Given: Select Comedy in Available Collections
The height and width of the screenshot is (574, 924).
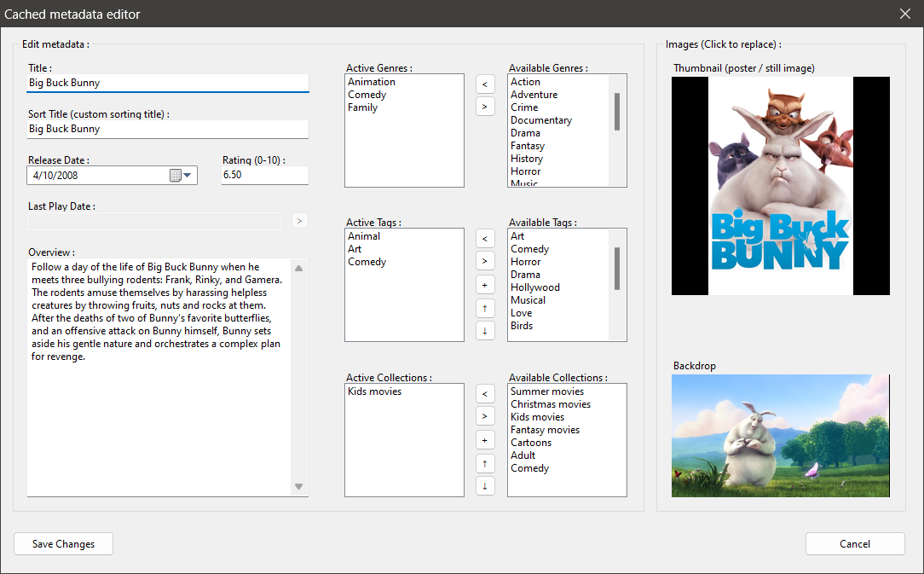Looking at the screenshot, I should tap(530, 468).
